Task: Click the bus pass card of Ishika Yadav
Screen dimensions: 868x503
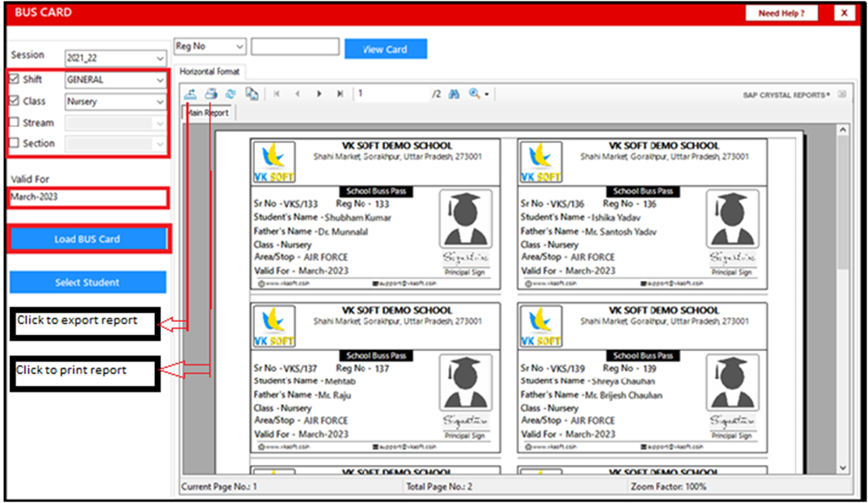Action: click(x=643, y=214)
